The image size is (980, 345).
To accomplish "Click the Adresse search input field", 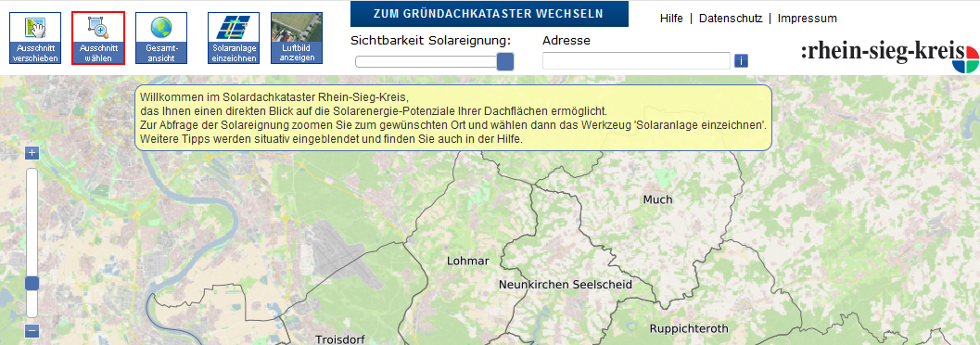I will click(x=636, y=60).
